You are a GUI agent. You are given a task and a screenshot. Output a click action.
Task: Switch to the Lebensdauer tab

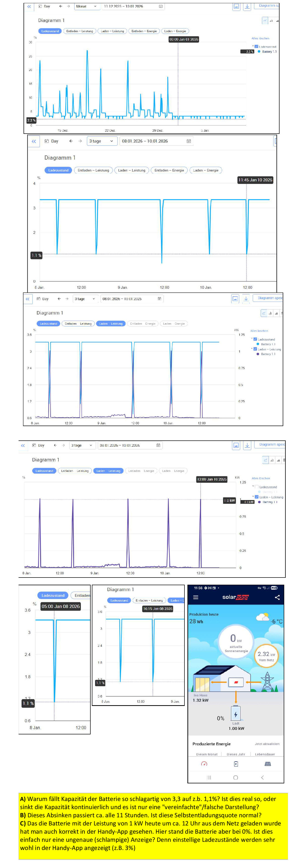pos(265,754)
